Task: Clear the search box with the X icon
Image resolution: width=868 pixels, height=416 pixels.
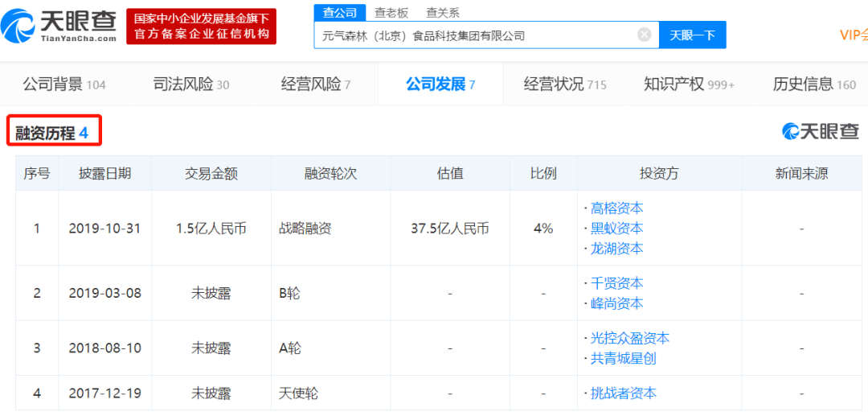Action: point(645,35)
